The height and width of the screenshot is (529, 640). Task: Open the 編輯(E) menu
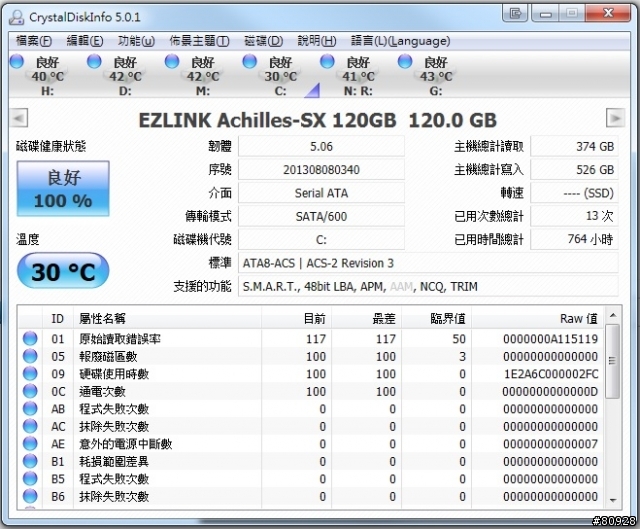[x=84, y=41]
